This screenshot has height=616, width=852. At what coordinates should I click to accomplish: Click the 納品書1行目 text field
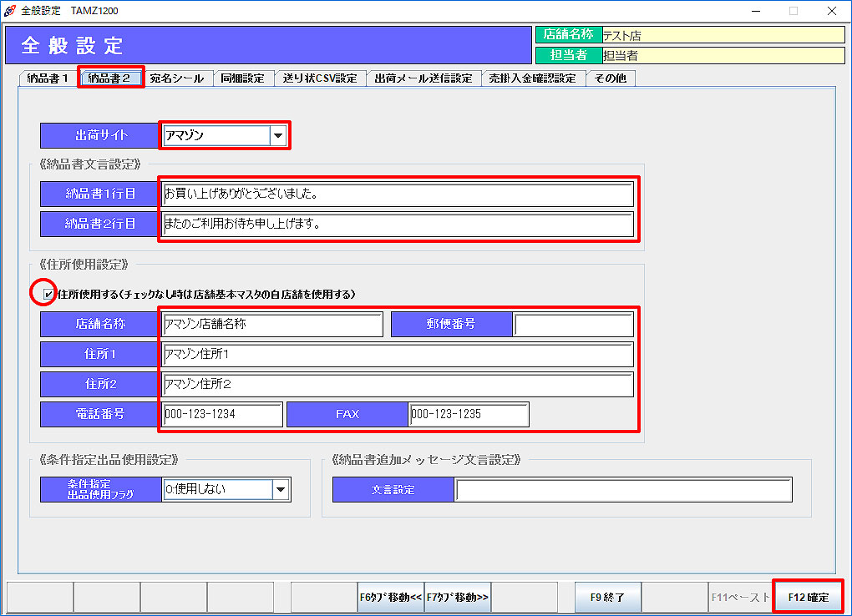(x=398, y=194)
